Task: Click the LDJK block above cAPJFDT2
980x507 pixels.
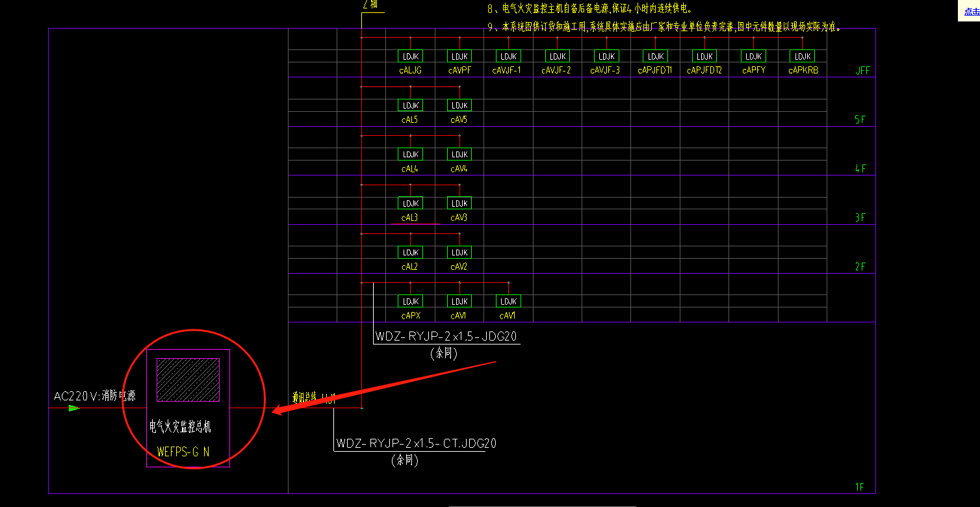Action: [704, 57]
